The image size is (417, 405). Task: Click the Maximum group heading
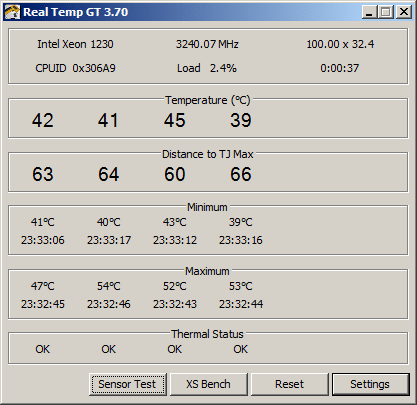click(x=207, y=271)
